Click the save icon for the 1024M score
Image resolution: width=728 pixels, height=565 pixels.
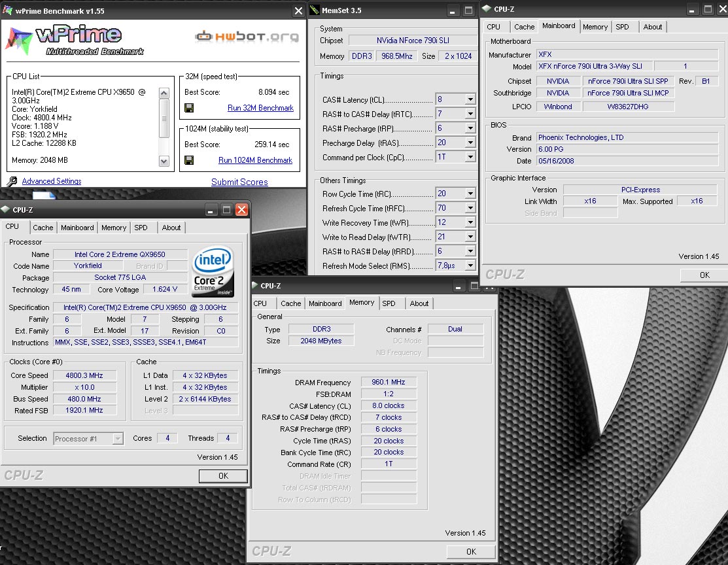pos(189,160)
